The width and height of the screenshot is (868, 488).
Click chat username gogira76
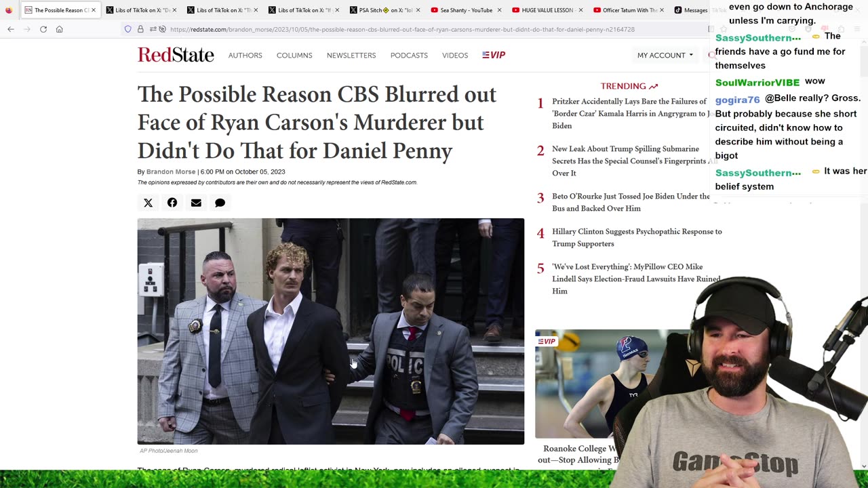[737, 100]
